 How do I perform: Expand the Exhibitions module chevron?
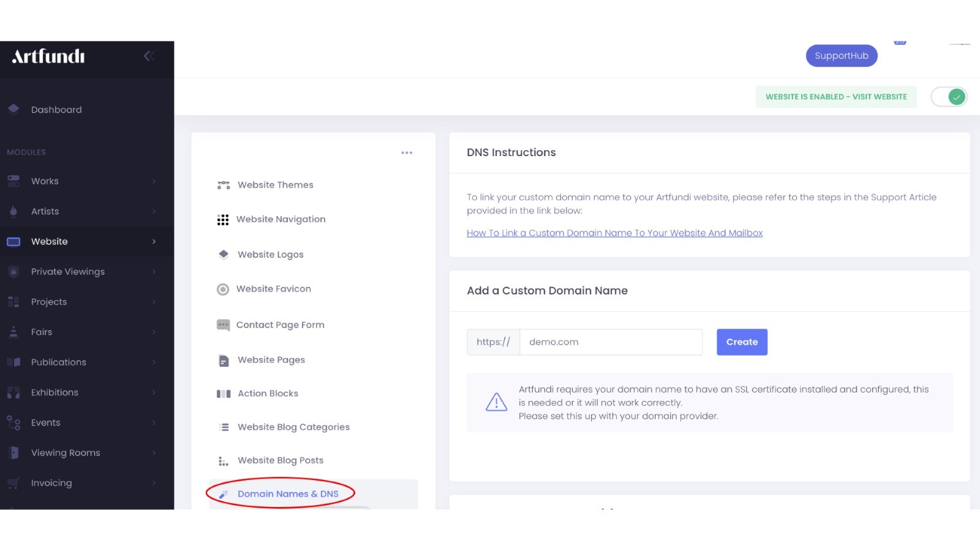click(154, 392)
